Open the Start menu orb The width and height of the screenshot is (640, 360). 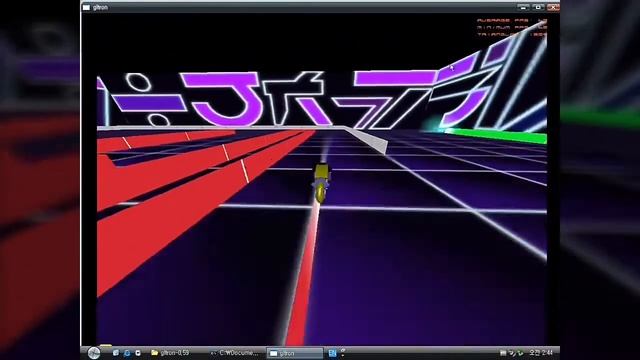[94, 353]
